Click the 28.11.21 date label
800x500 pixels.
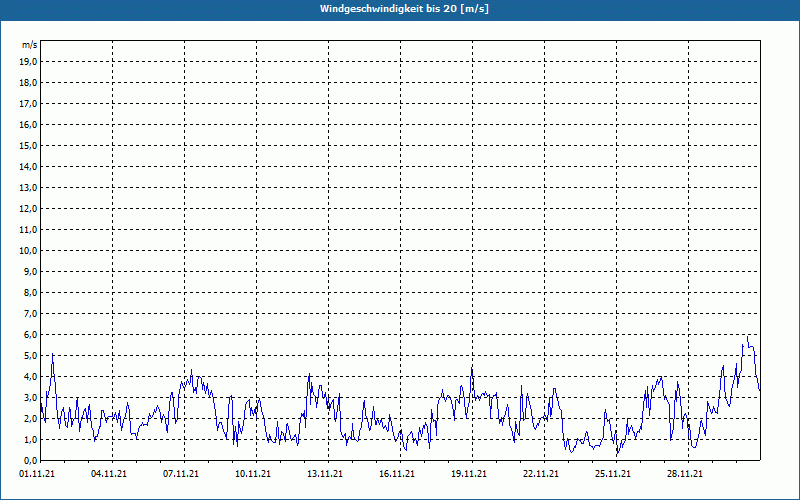(685, 474)
